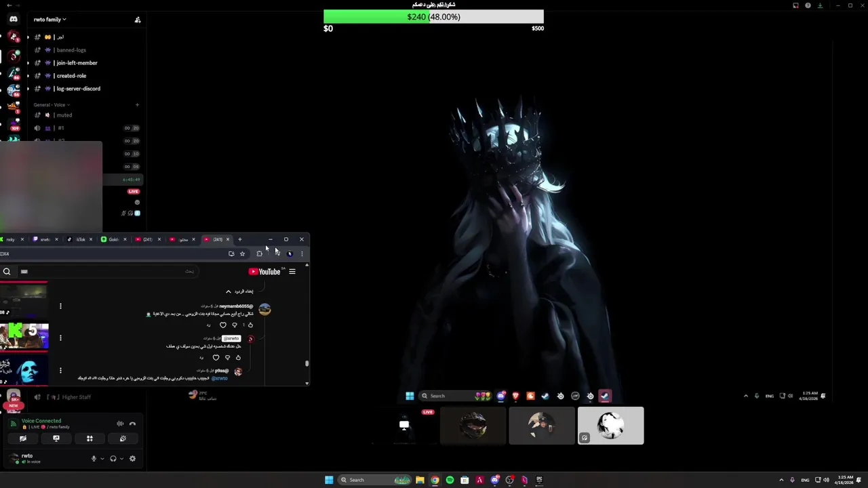Select helmet avatar participant tile

(x=473, y=426)
